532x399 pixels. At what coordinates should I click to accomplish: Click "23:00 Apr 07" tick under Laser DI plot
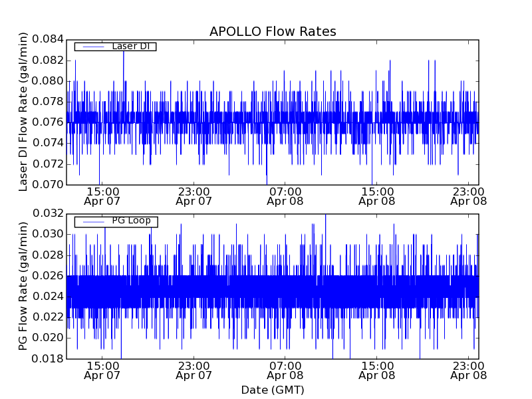tap(194, 197)
